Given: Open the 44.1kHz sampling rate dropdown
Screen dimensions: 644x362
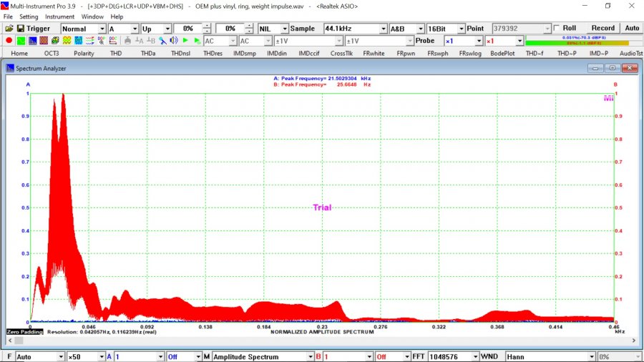Looking at the screenshot, I should click(355, 29).
